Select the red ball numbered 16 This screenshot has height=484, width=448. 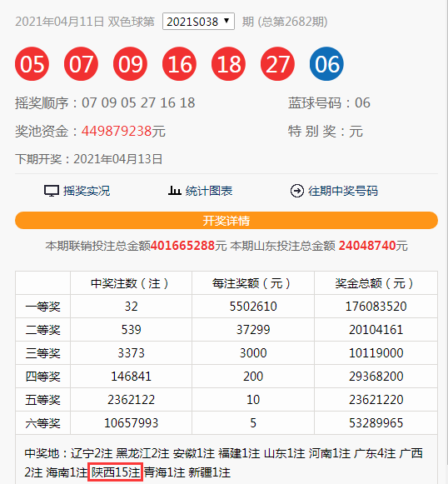pyautogui.click(x=179, y=64)
